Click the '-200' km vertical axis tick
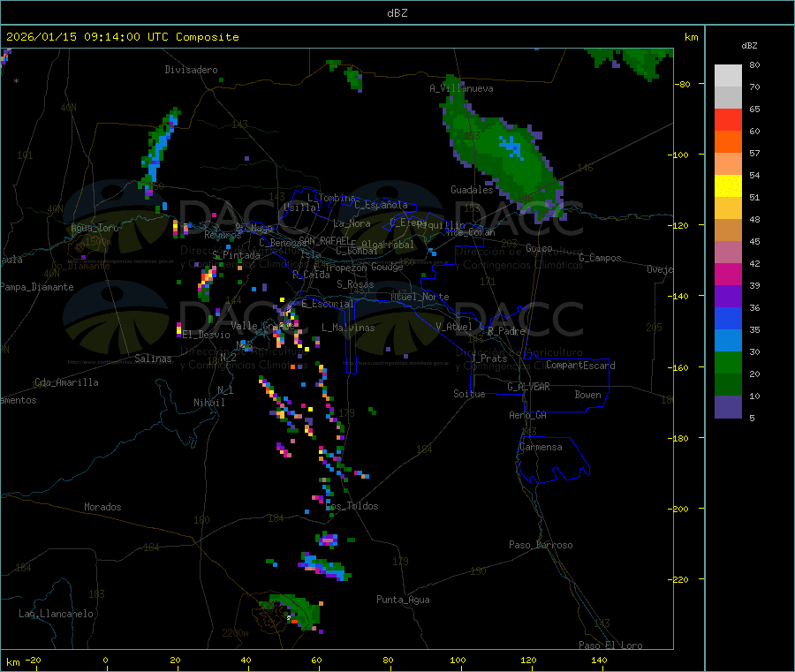The image size is (795, 672). click(x=680, y=510)
